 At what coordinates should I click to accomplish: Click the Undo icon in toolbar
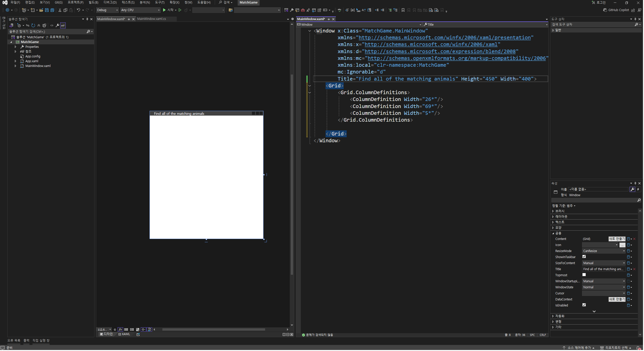79,10
